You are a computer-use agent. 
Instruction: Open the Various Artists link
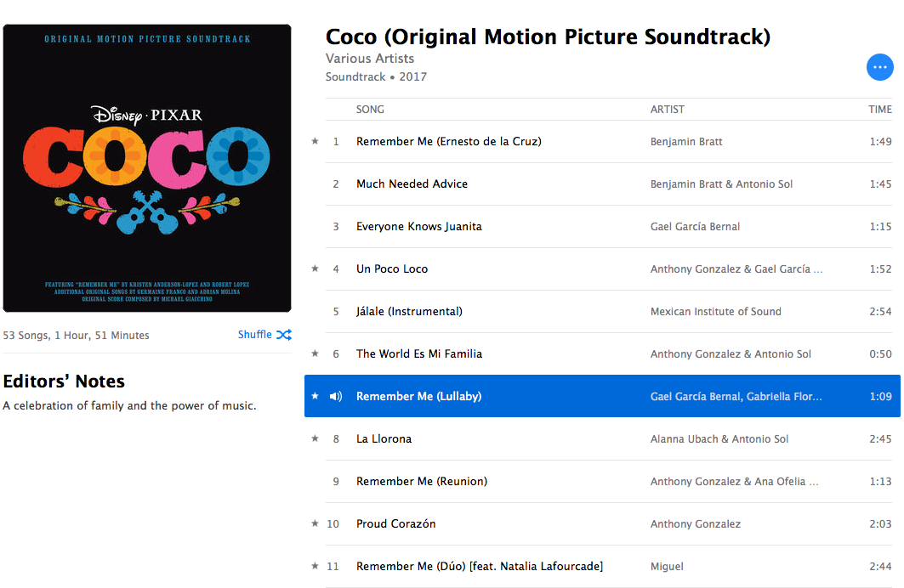pyautogui.click(x=370, y=59)
